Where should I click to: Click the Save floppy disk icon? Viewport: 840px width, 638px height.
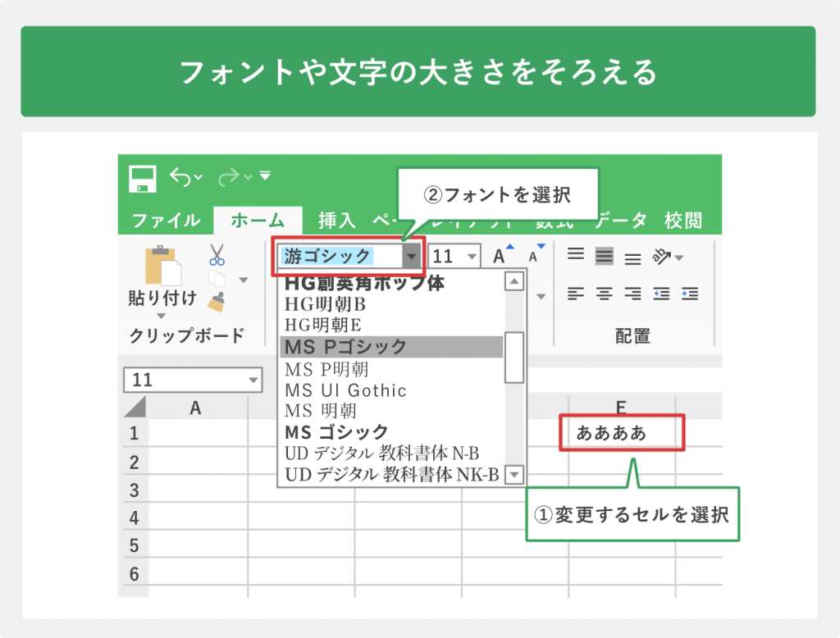tap(143, 179)
